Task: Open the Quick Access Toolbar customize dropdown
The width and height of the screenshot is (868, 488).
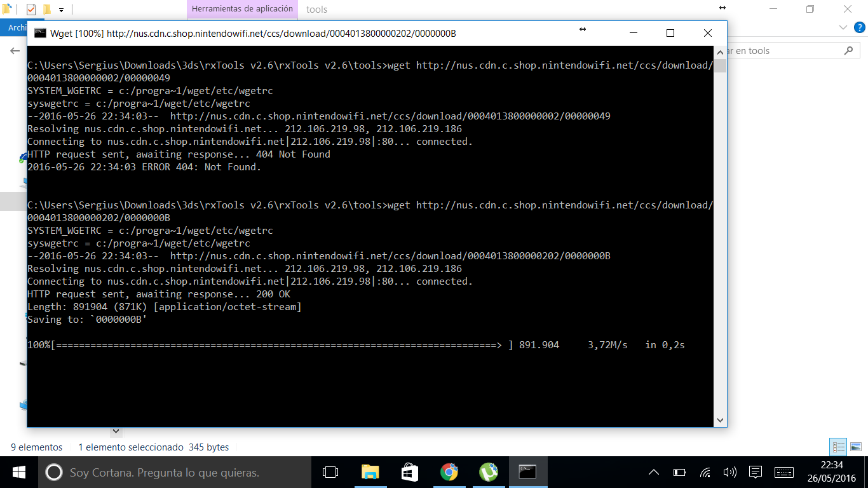Action: 61,10
